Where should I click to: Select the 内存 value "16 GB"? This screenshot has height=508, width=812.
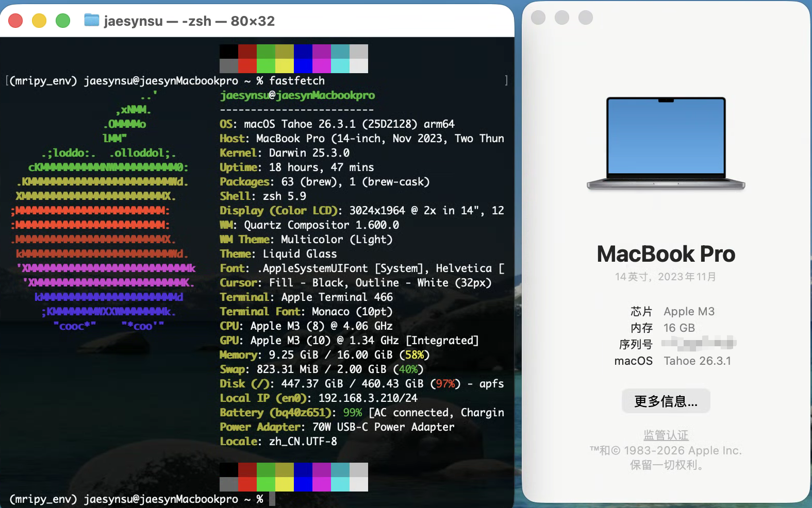[x=679, y=328]
